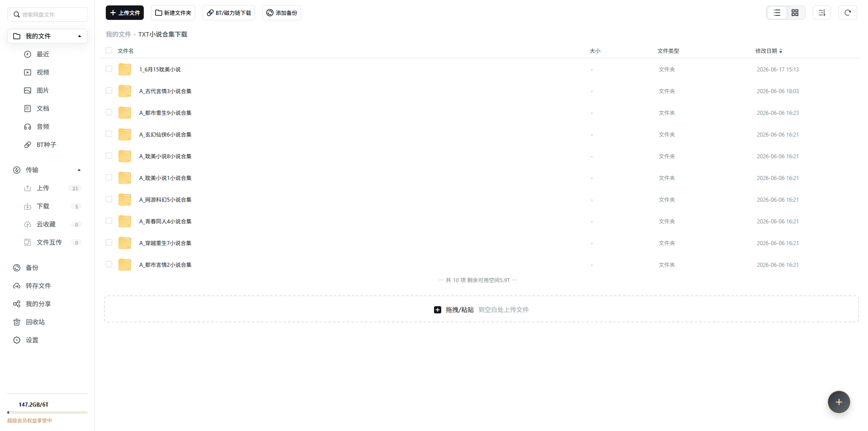View the 上传 upload queue

(43, 188)
